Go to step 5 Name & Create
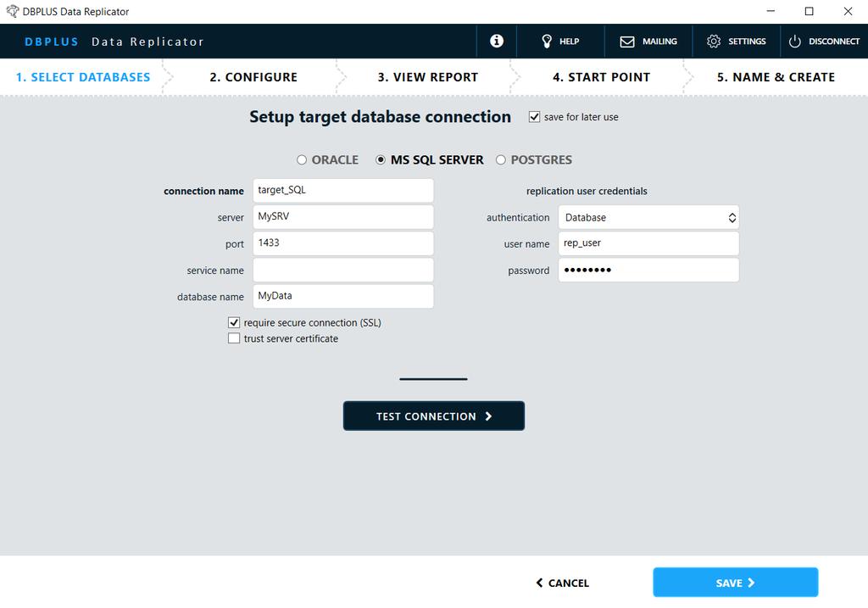This screenshot has width=868, height=608. (776, 77)
